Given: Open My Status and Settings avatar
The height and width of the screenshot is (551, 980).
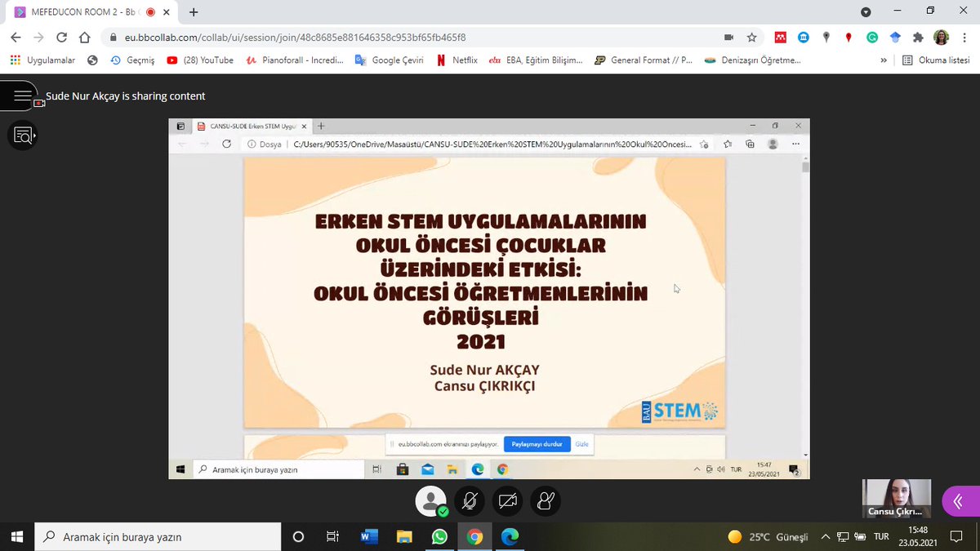Looking at the screenshot, I should pos(430,501).
